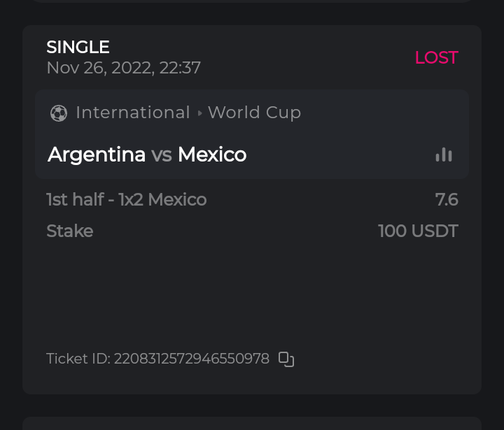This screenshot has height=430, width=504.
Task: Click the LOST status label
Action: click(x=436, y=58)
